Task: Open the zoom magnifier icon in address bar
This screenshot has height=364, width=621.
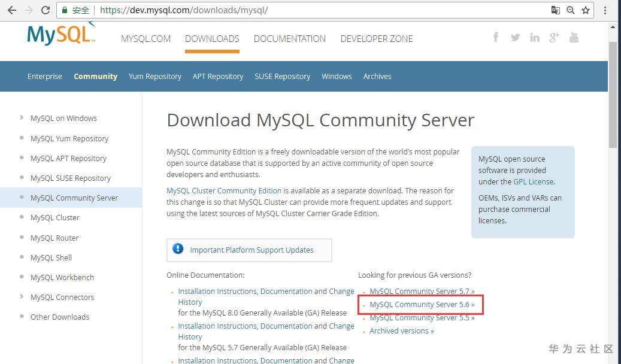Action: [571, 10]
